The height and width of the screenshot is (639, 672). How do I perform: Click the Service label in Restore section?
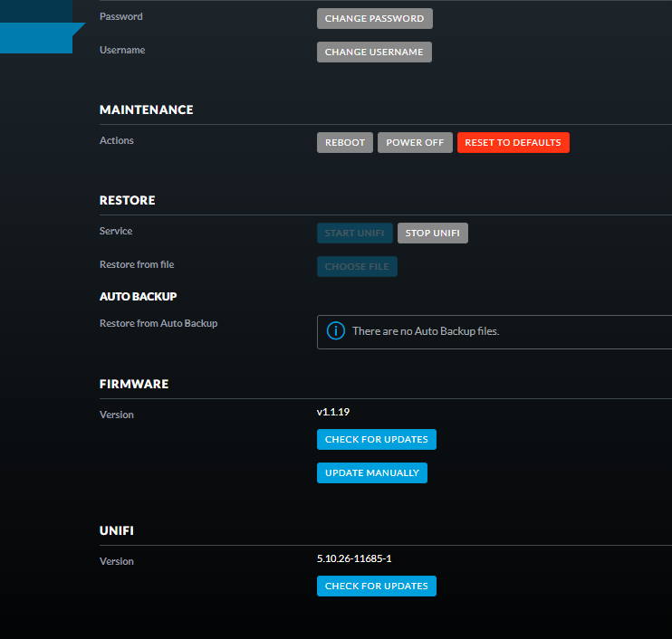116,232
